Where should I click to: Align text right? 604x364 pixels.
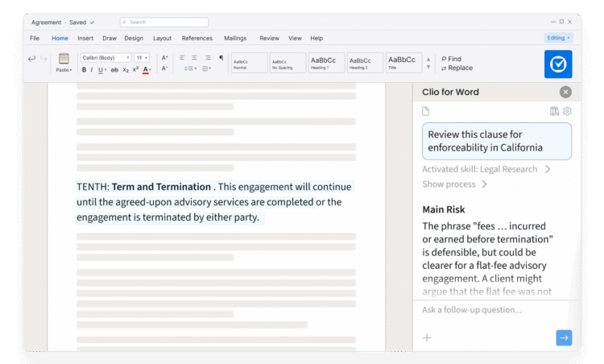coord(208,58)
